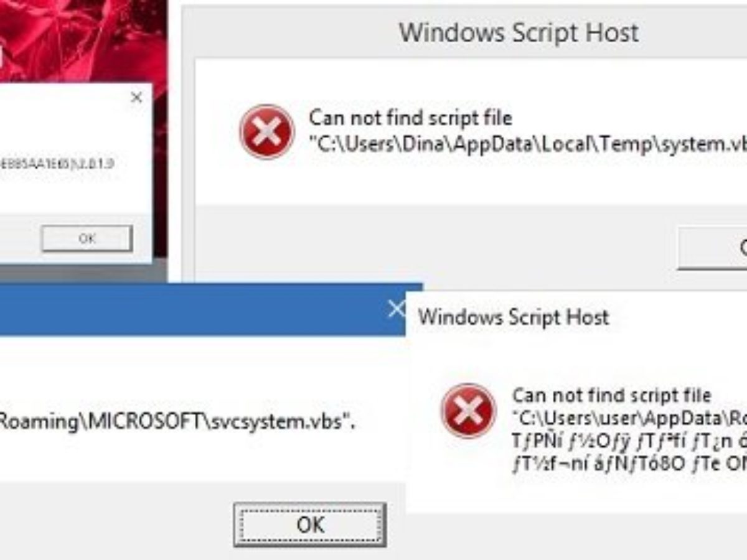
Task: Click the blue title bar of svcsystem dialog
Action: click(199, 309)
